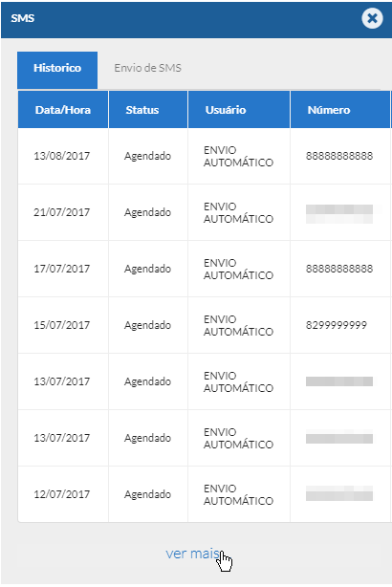Sort by the Data/Hora column header
The width and height of the screenshot is (392, 587).
point(63,110)
